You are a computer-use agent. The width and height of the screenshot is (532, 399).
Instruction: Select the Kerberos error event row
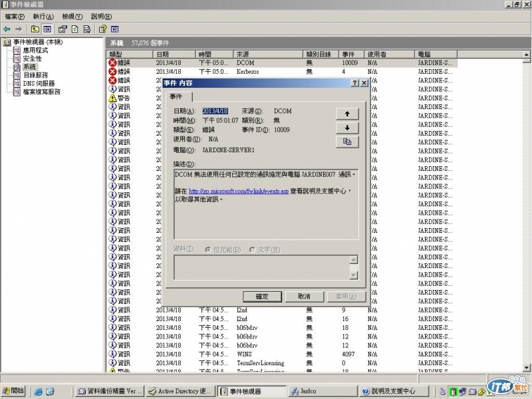pyautogui.click(x=281, y=72)
